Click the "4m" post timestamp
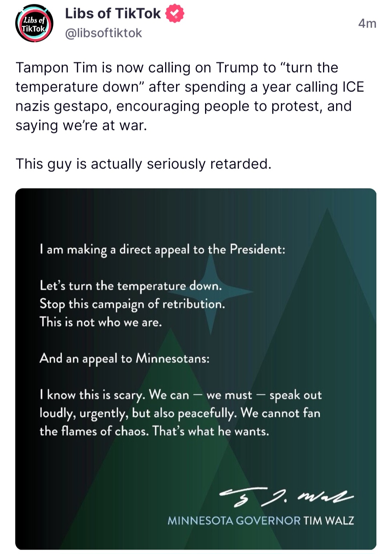392x554 pixels. 367,24
